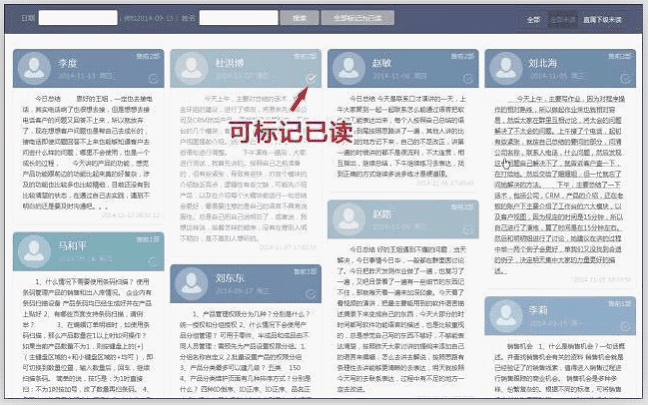
Task: Switch to the 全部未读 filter tab
Action: [562, 19]
